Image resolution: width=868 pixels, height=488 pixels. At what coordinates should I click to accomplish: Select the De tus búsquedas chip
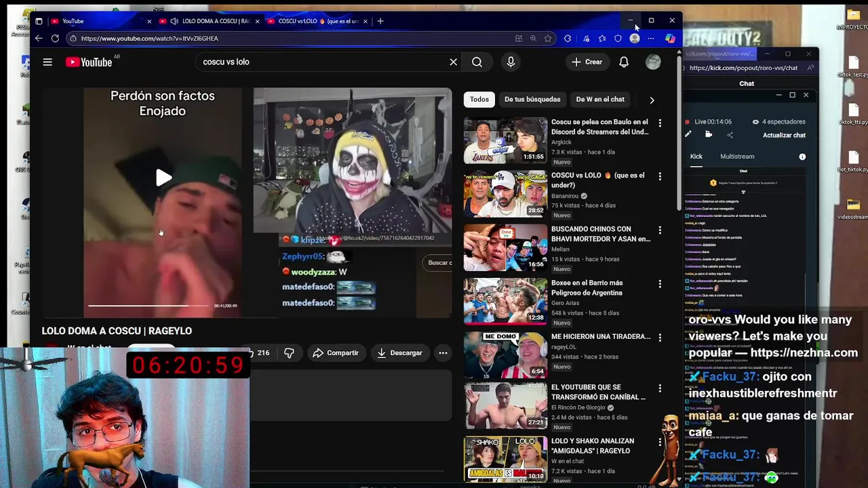(x=532, y=100)
